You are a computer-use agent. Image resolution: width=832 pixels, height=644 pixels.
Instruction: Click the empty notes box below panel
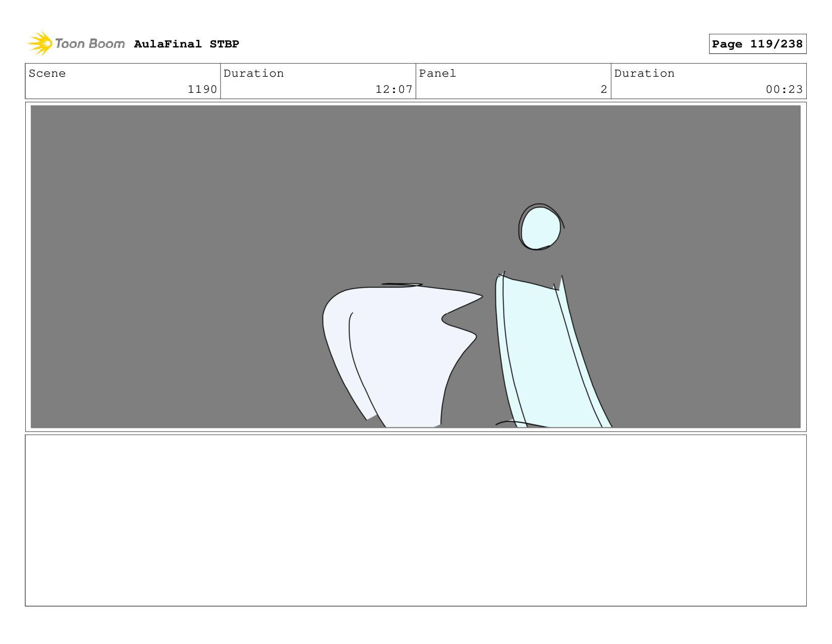(415, 520)
